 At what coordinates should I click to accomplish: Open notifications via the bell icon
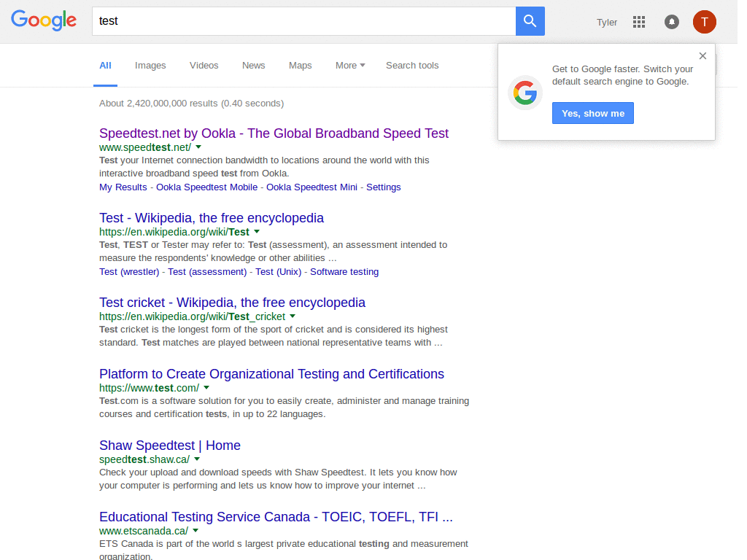point(671,22)
